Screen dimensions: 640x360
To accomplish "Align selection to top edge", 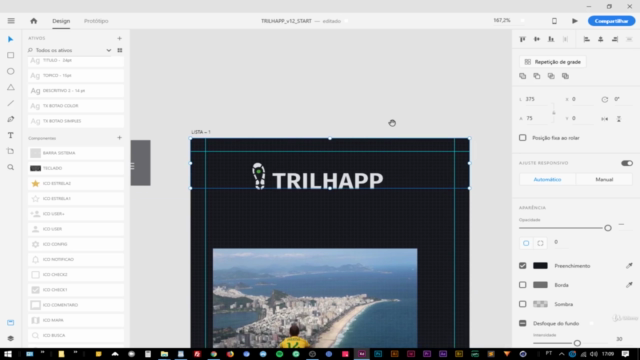I will coord(522,39).
